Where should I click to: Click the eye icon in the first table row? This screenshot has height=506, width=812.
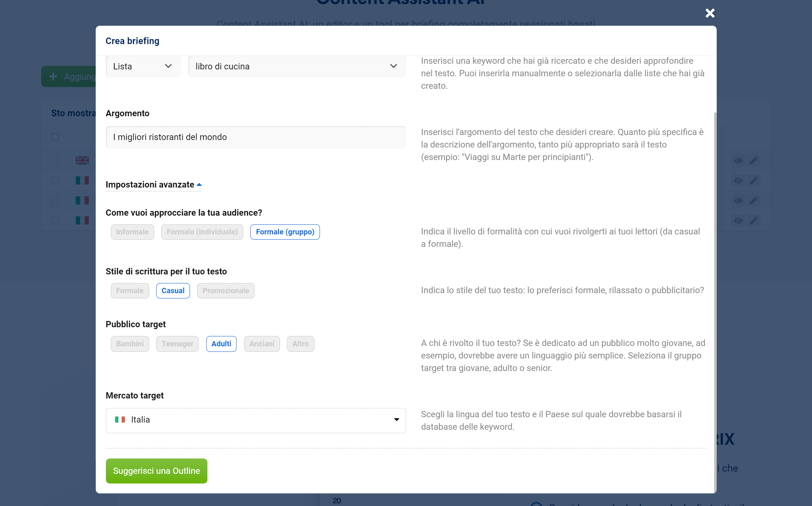point(738,161)
